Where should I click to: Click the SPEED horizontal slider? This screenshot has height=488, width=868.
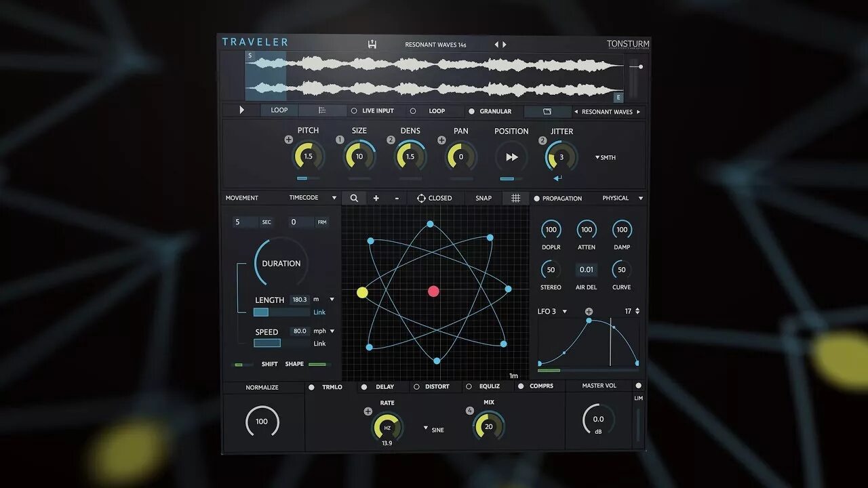point(281,343)
